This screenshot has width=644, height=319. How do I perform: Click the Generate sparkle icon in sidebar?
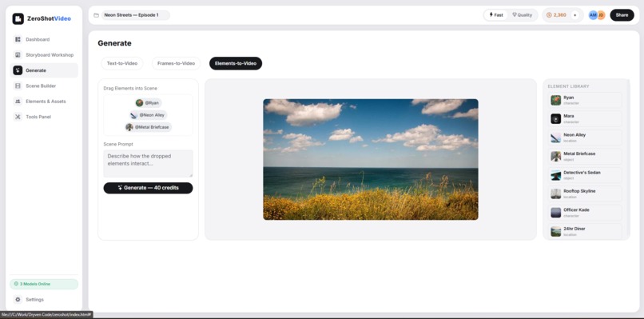point(18,70)
